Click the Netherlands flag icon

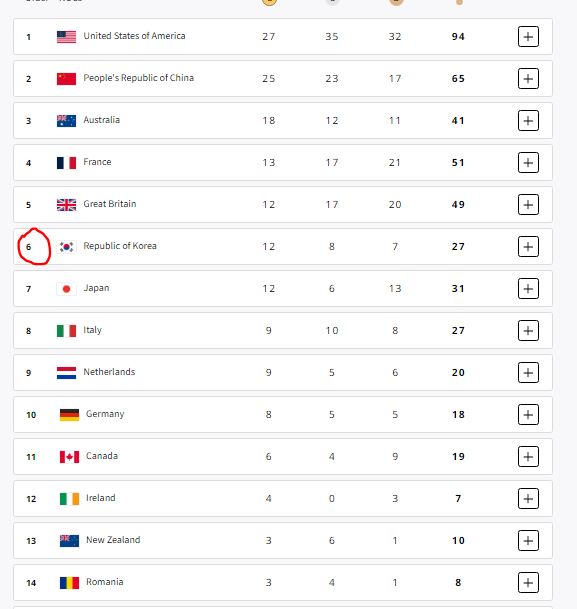click(x=66, y=373)
